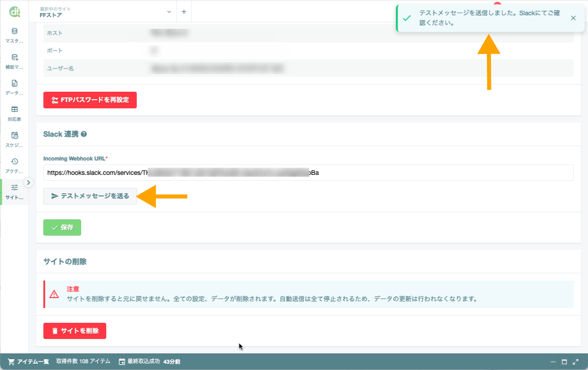Screen dimensions: 588x370
Task: Click the FTPパスワードを再設定 button
Action: tap(90, 100)
